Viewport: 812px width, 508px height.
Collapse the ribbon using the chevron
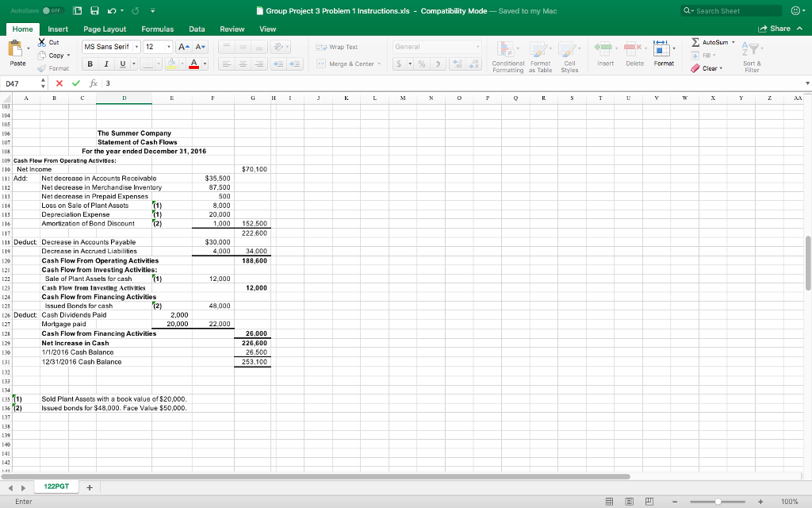pyautogui.click(x=799, y=29)
